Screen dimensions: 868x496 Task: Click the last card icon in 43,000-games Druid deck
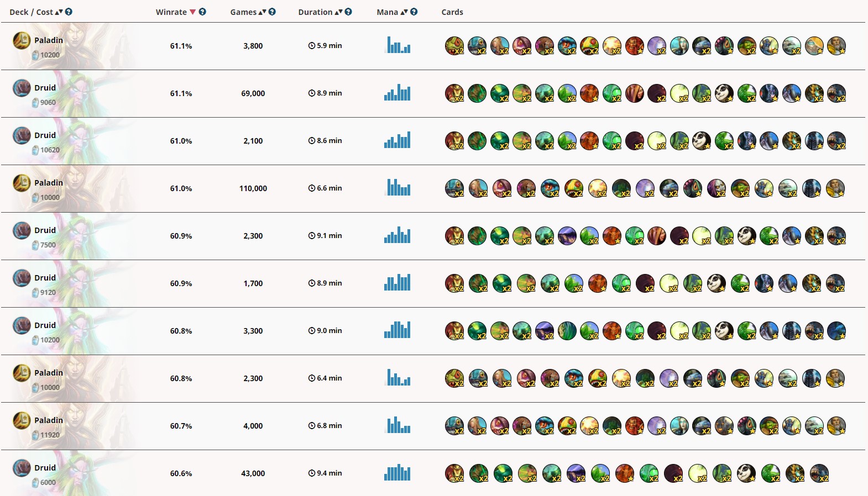[x=819, y=473]
